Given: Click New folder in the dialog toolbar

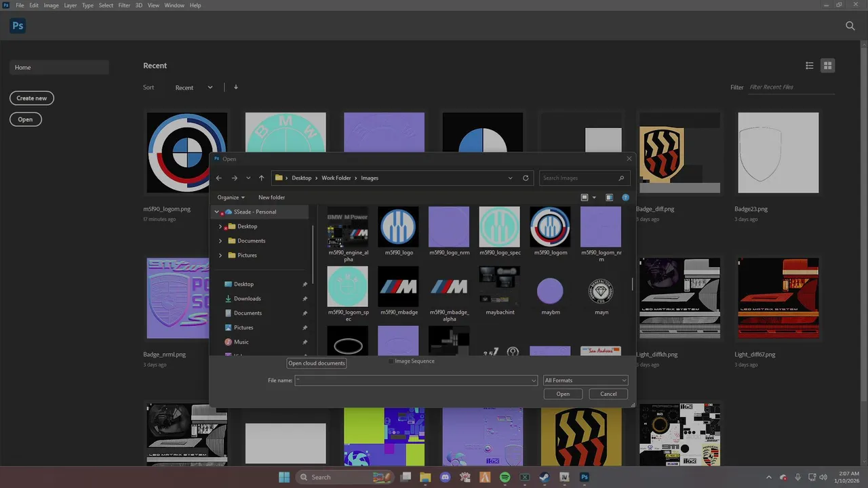Looking at the screenshot, I should 271,197.
